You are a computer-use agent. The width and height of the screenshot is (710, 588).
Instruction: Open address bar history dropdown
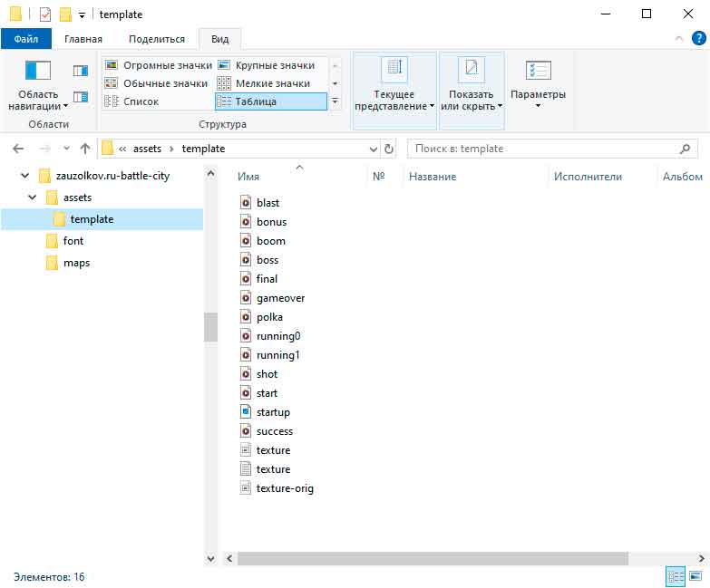pyautogui.click(x=373, y=149)
